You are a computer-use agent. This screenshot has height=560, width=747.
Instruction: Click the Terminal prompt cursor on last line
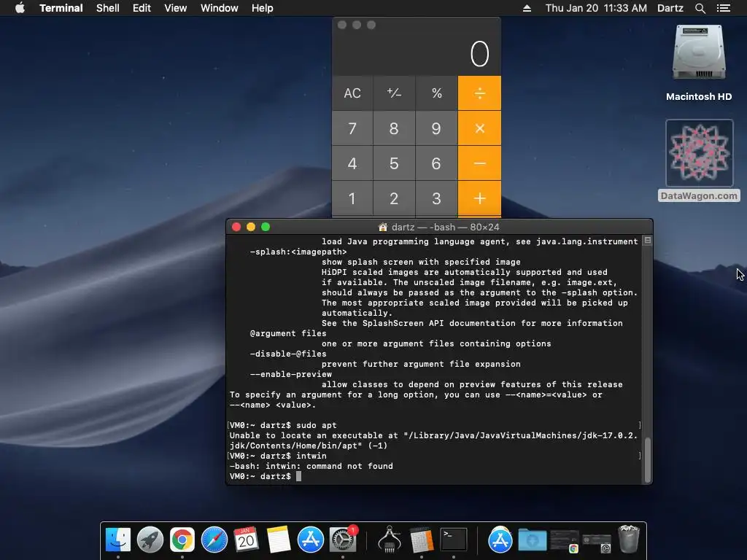pos(298,476)
